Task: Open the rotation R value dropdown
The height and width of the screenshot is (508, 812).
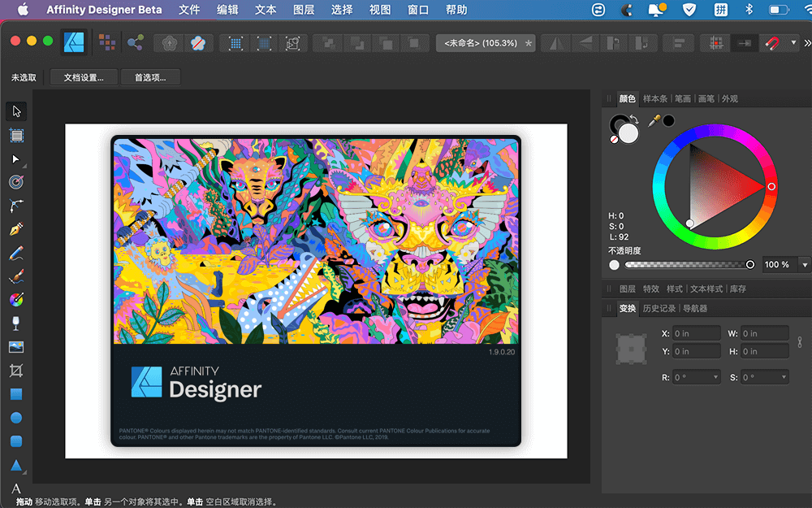Action: click(715, 377)
